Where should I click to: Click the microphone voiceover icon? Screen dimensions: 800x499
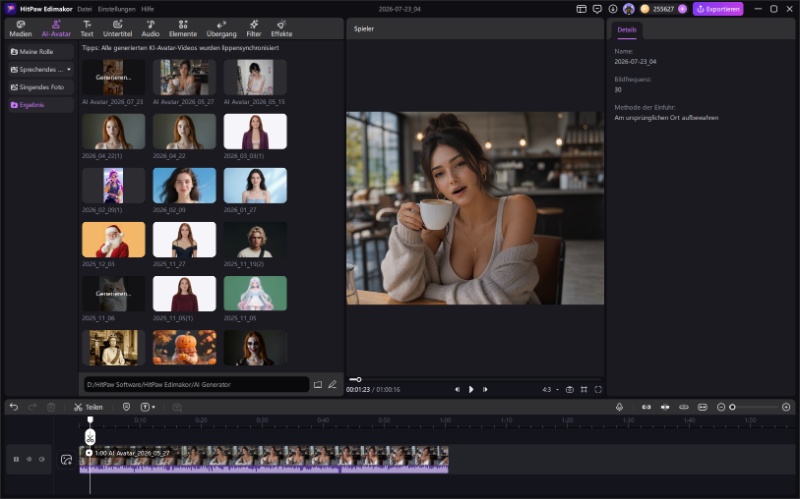pyautogui.click(x=619, y=407)
